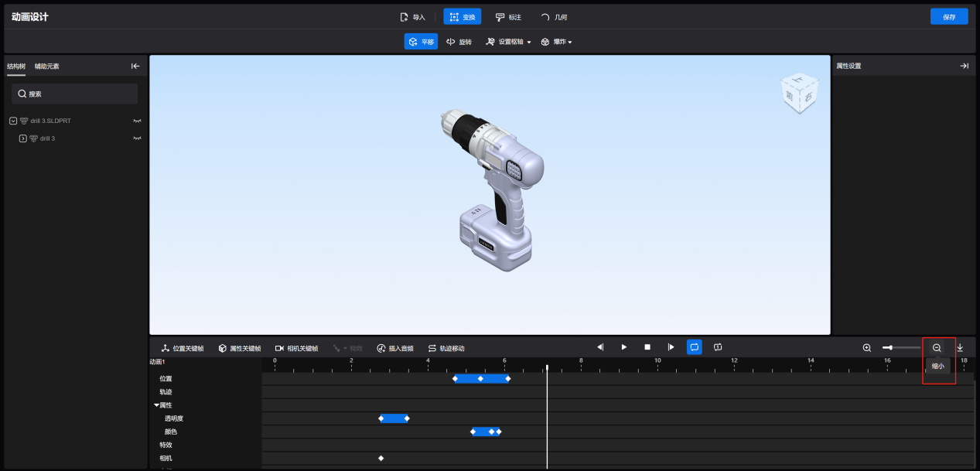Activate the 旋转 rotate tool

click(459, 42)
